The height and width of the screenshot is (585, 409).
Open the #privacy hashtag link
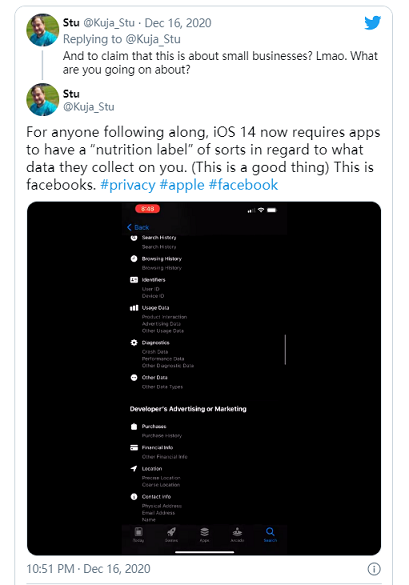128,185
